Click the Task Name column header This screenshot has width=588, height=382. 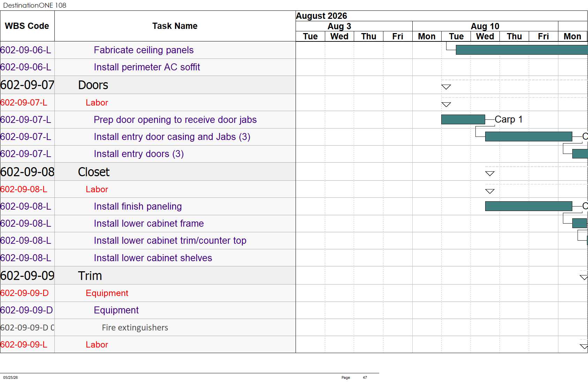(175, 26)
